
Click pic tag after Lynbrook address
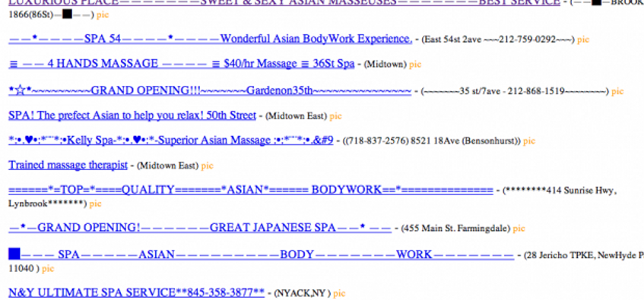point(96,204)
